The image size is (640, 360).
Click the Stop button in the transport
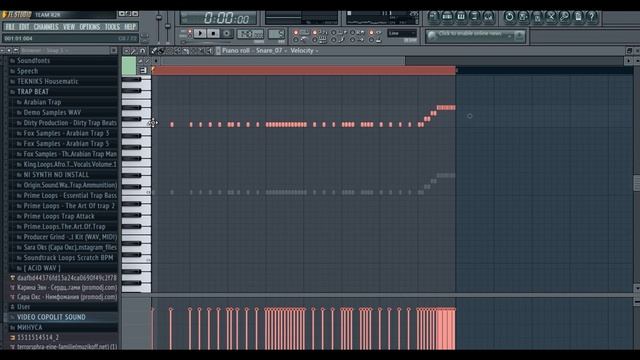pyautogui.click(x=213, y=33)
